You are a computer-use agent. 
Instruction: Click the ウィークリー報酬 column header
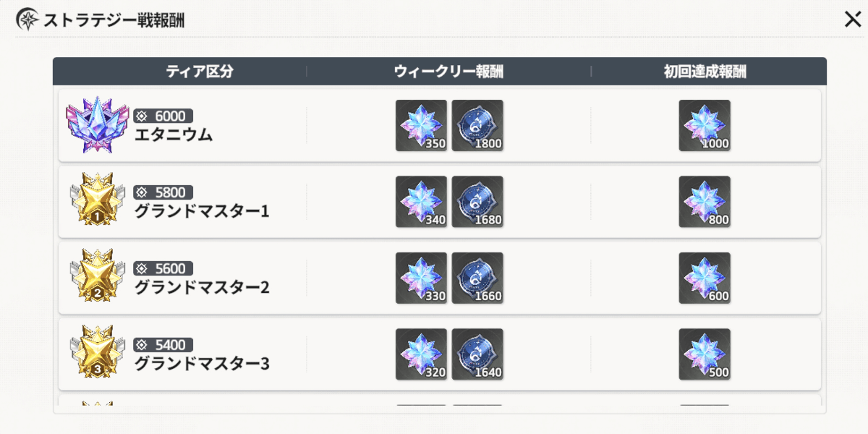[x=448, y=72]
